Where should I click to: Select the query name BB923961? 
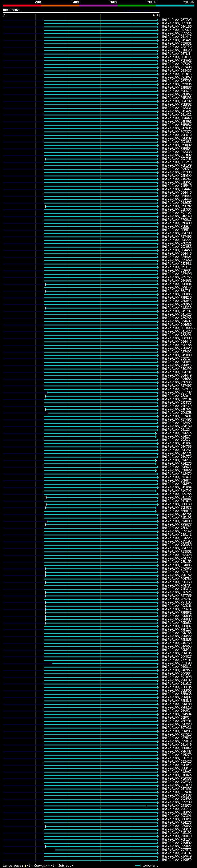pyautogui.click(x=11, y=10)
